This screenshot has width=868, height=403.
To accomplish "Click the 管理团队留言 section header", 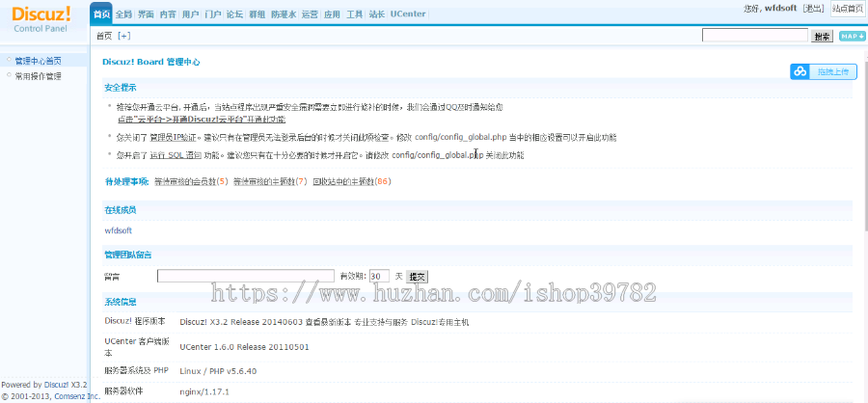I will pyautogui.click(x=128, y=255).
